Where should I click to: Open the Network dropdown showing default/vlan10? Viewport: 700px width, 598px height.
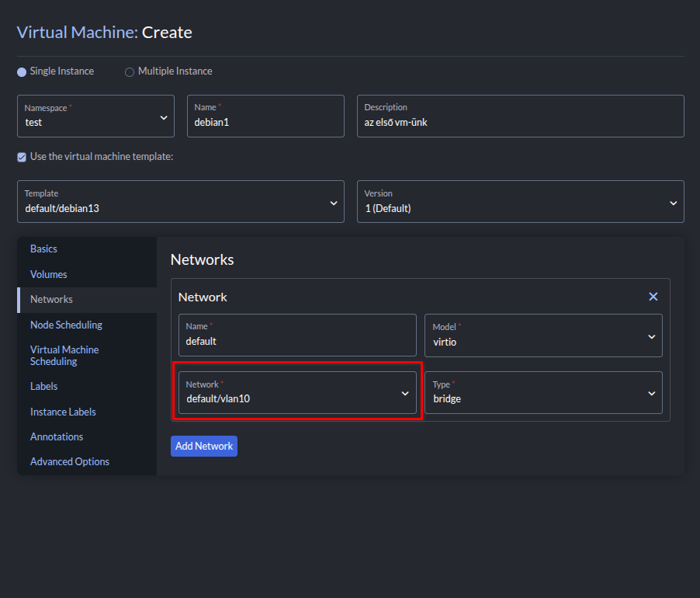(x=297, y=393)
